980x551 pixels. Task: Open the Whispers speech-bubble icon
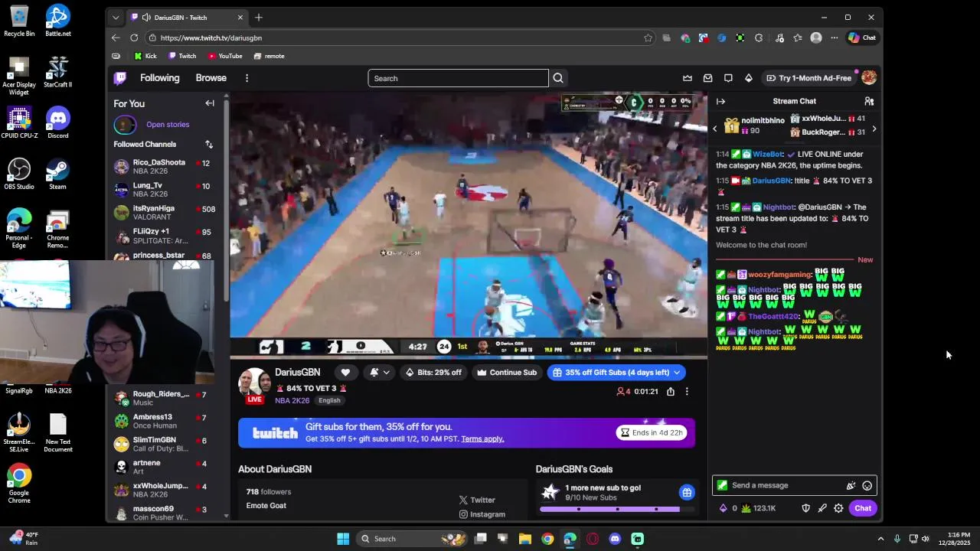[x=728, y=78]
